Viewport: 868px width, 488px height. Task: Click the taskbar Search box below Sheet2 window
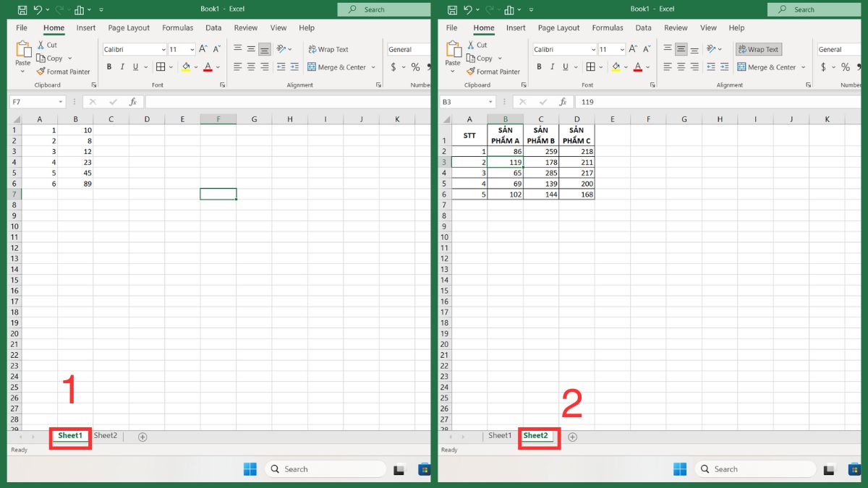(755, 469)
